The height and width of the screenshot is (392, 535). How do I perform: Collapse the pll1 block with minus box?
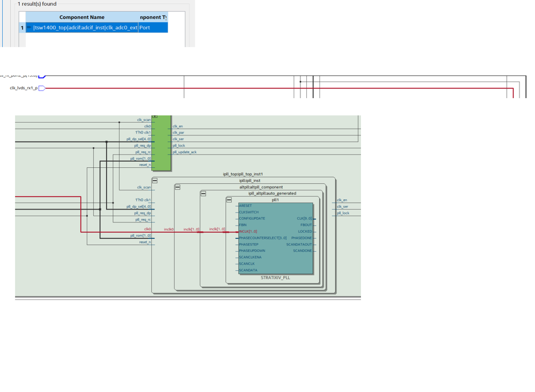(229, 200)
